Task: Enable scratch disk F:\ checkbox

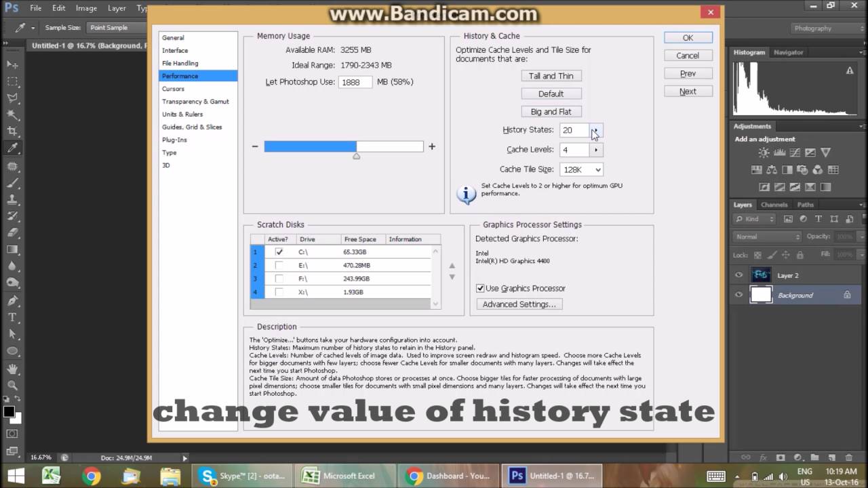Action: click(279, 279)
